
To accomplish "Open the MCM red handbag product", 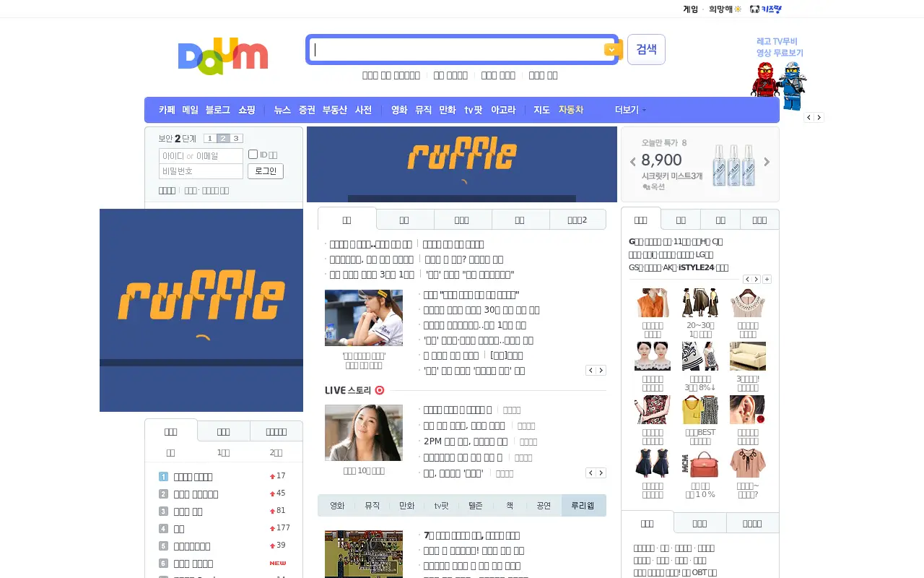I will click(700, 463).
